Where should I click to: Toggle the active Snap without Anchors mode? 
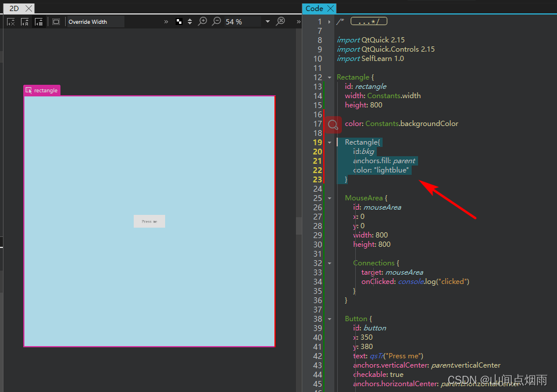[38, 21]
